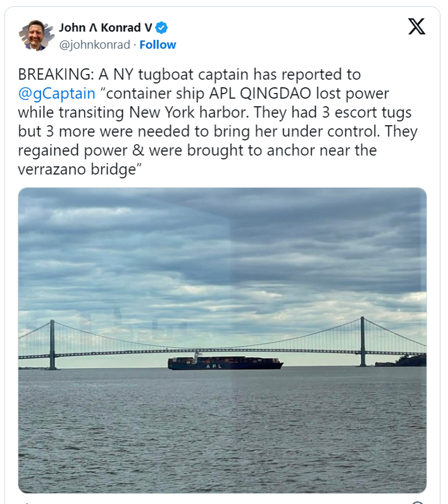448x504 pixels.
Task: Follow the johnkonrad account
Action: pos(158,45)
